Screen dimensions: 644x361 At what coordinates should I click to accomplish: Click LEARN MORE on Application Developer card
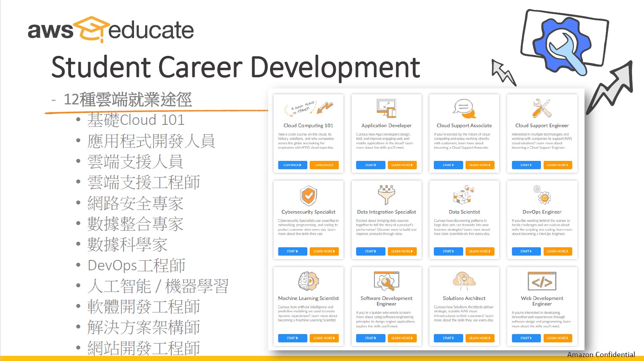[x=402, y=165]
